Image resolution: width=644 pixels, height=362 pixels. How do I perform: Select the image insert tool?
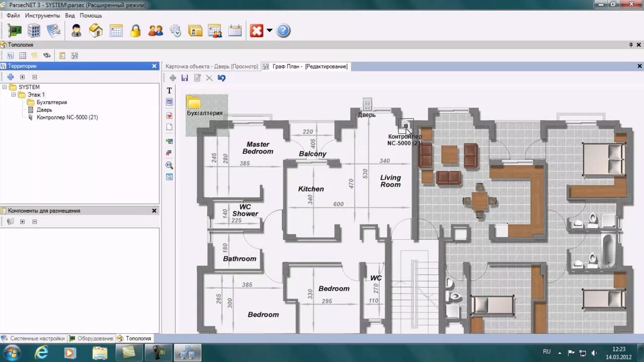(170, 102)
